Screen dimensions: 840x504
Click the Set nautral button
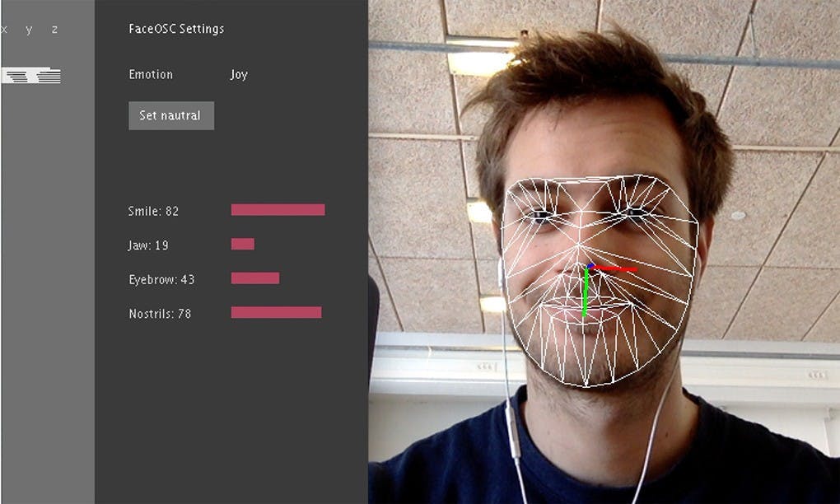point(171,115)
